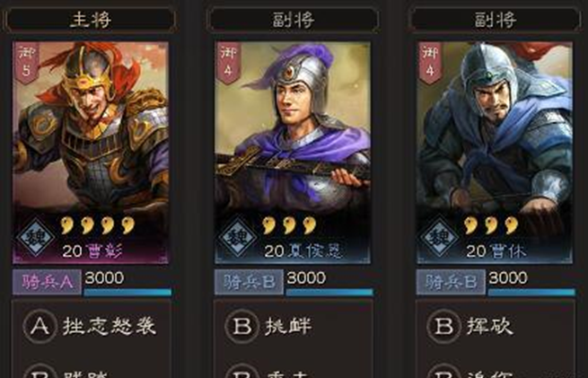Click the blue troop bar under 曹彰's 3000
588x378 pixels.
click(127, 293)
